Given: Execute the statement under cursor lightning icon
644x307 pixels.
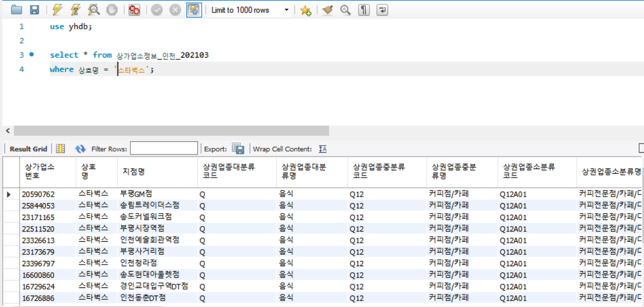Looking at the screenshot, I should [x=76, y=10].
